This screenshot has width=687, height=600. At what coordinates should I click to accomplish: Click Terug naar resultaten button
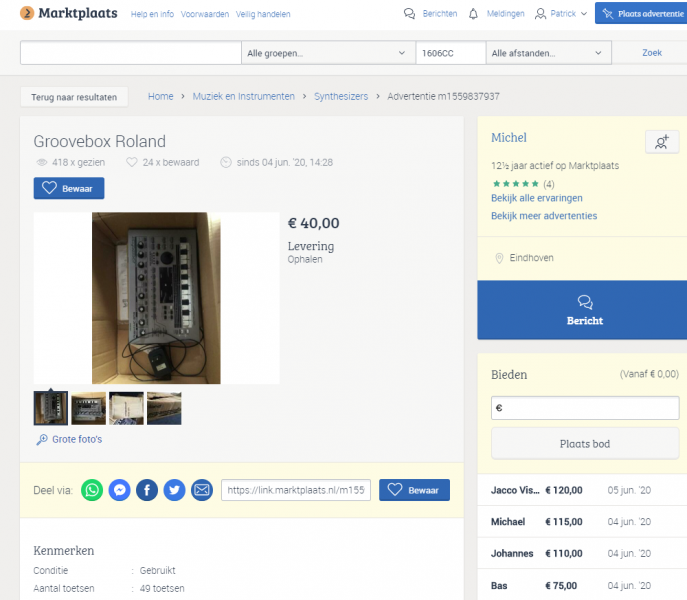point(74,97)
